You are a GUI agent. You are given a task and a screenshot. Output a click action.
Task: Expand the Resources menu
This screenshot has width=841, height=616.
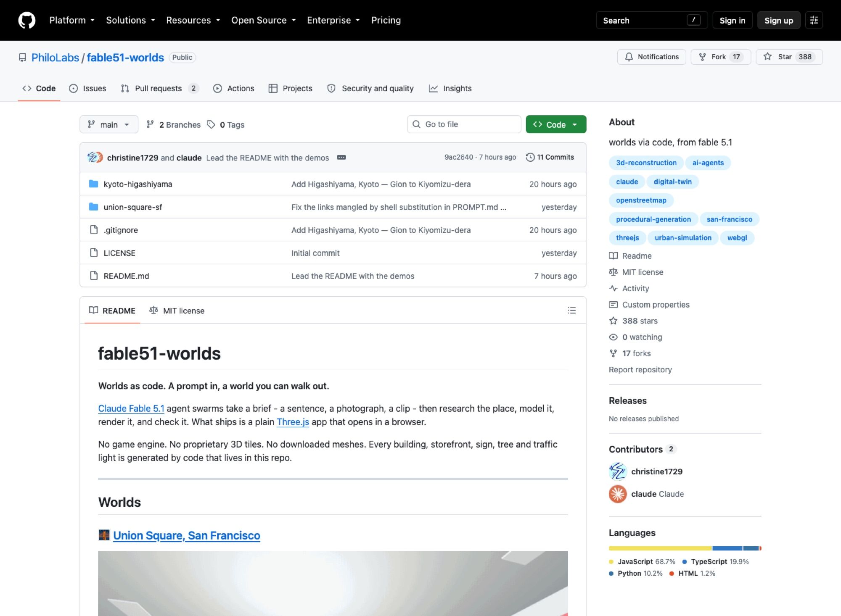point(193,20)
